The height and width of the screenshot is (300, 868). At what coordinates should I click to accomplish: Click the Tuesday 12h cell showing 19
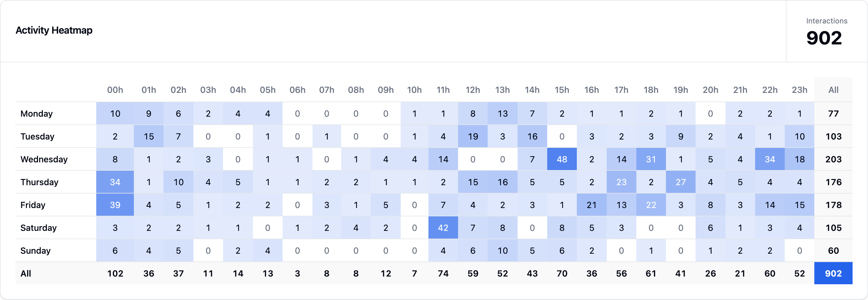click(473, 136)
